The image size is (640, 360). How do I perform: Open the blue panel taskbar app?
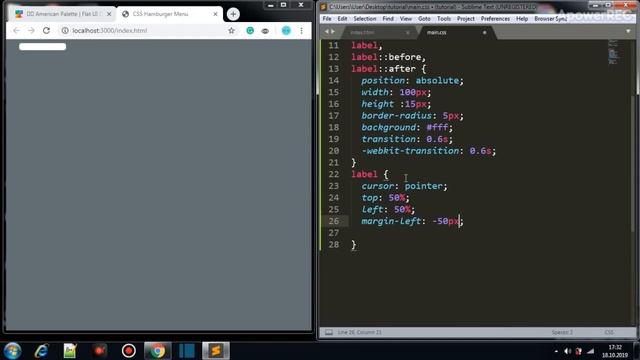[x=187, y=351]
